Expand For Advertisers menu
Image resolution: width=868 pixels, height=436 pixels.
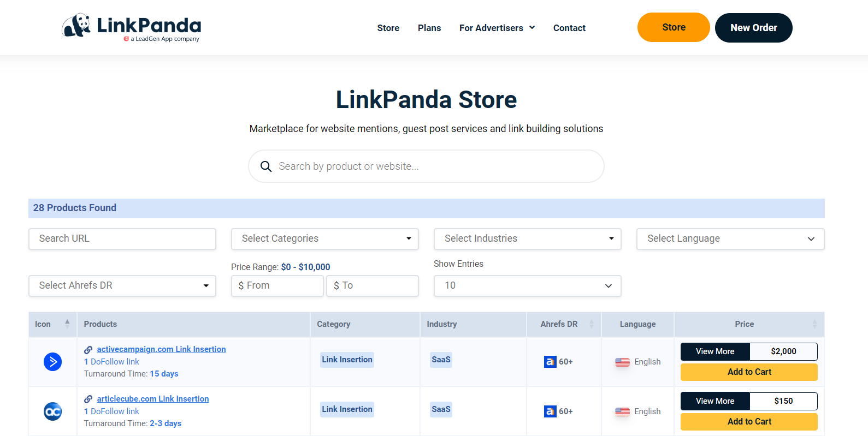click(x=497, y=28)
